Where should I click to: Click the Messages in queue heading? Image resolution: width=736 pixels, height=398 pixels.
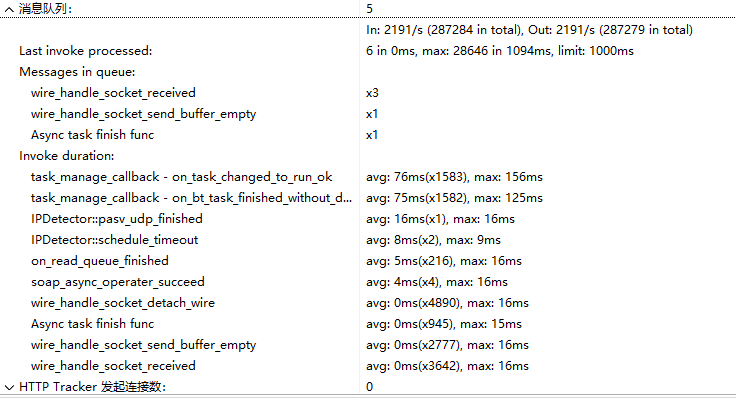[x=77, y=72]
